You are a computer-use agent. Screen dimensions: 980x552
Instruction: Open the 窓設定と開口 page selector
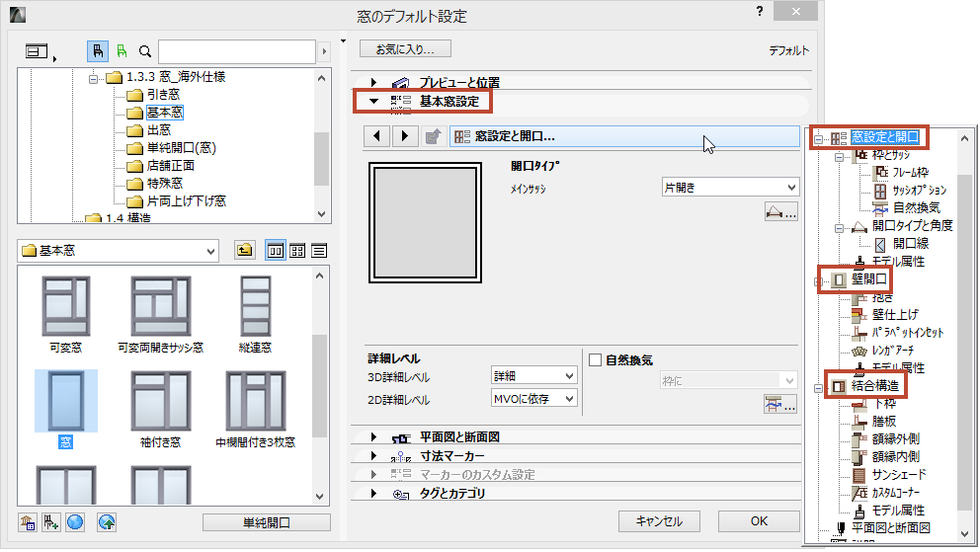point(624,136)
